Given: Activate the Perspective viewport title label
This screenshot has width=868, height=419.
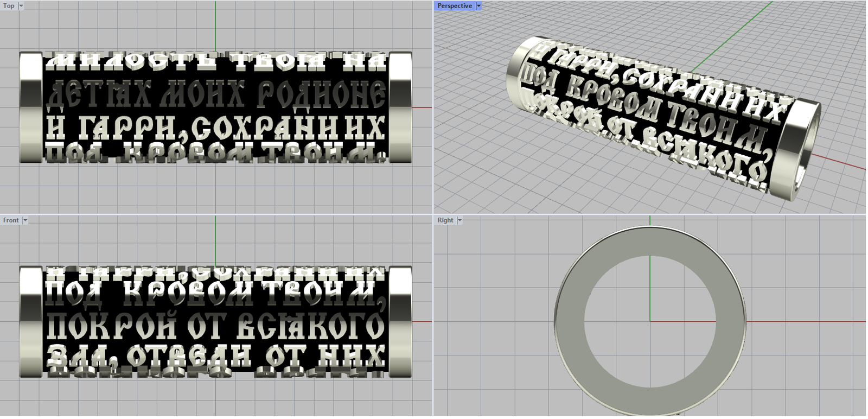Looking at the screenshot, I should pos(455,5).
